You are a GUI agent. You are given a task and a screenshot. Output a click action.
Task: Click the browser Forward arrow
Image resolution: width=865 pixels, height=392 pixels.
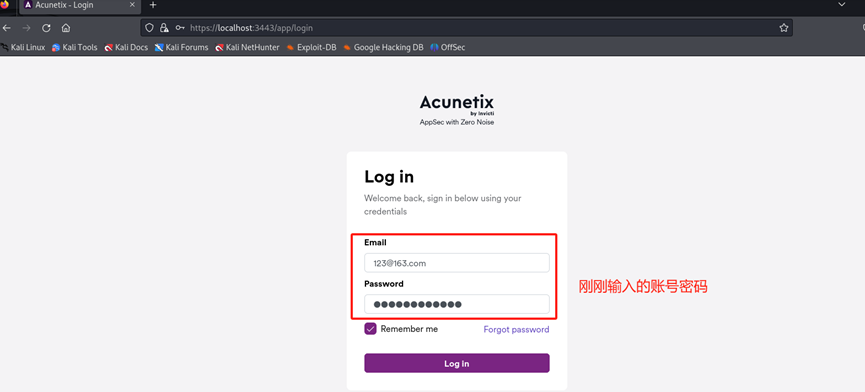[26, 28]
